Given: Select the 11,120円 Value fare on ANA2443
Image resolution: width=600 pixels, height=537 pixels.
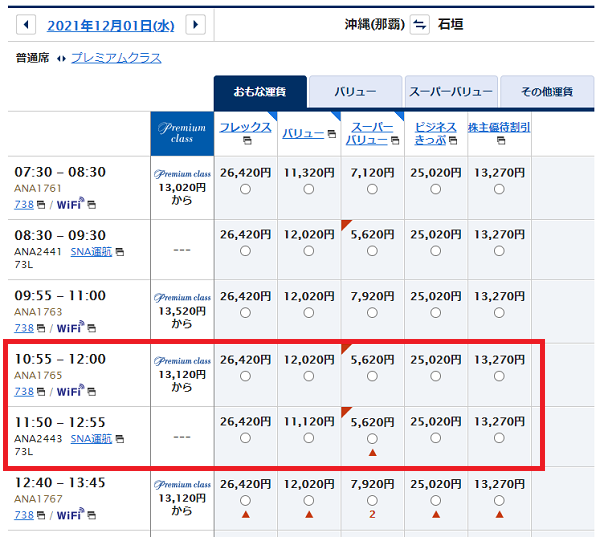Looking at the screenshot, I should pyautogui.click(x=309, y=438).
